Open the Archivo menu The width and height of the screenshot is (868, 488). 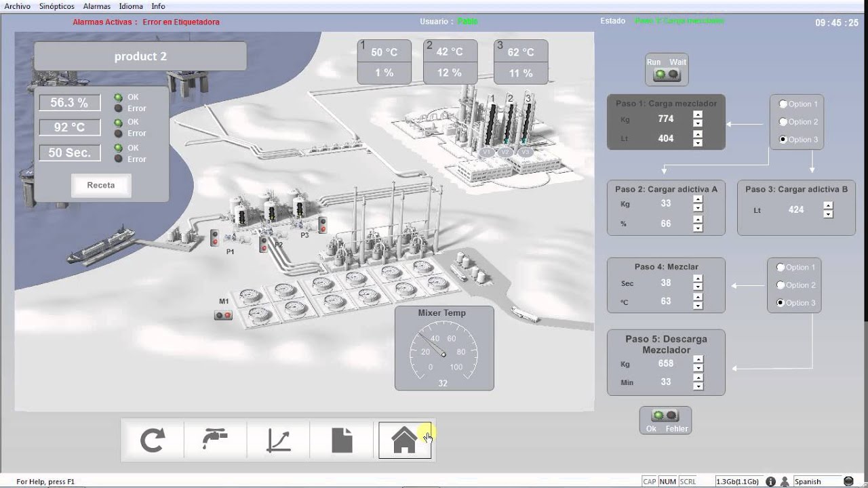(18, 6)
